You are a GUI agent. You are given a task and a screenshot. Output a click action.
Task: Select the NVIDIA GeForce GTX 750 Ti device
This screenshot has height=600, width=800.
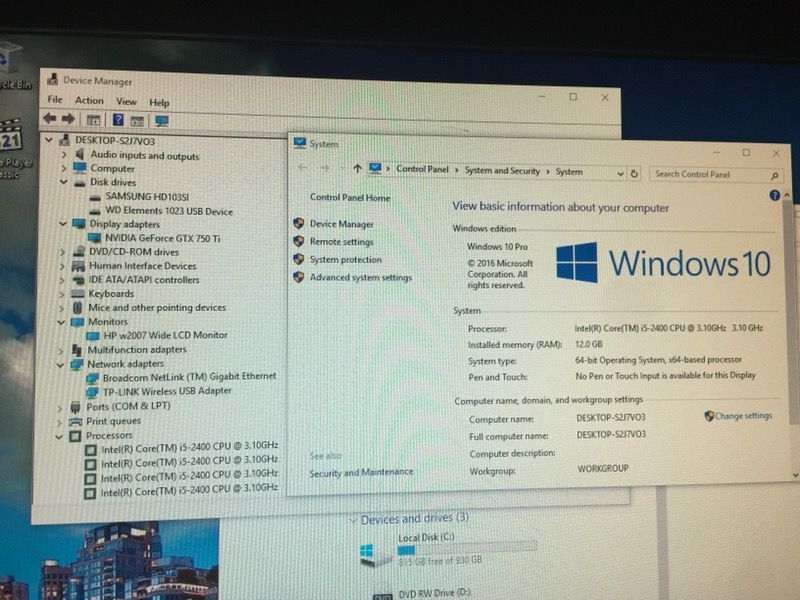160,238
